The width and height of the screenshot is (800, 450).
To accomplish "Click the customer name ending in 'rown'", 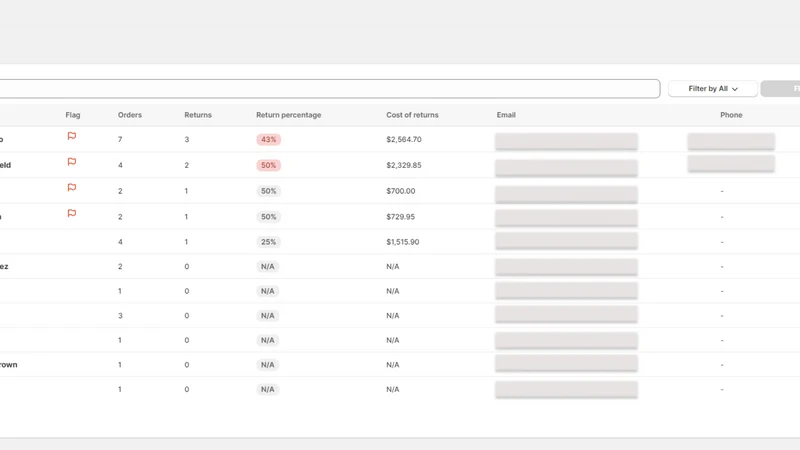I will (x=9, y=365).
